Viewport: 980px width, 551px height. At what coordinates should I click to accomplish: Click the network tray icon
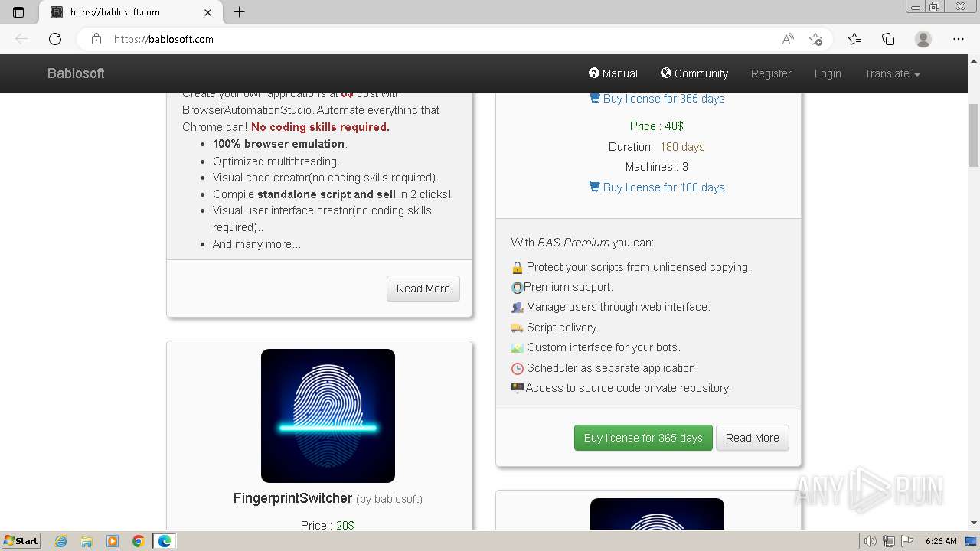pyautogui.click(x=889, y=541)
